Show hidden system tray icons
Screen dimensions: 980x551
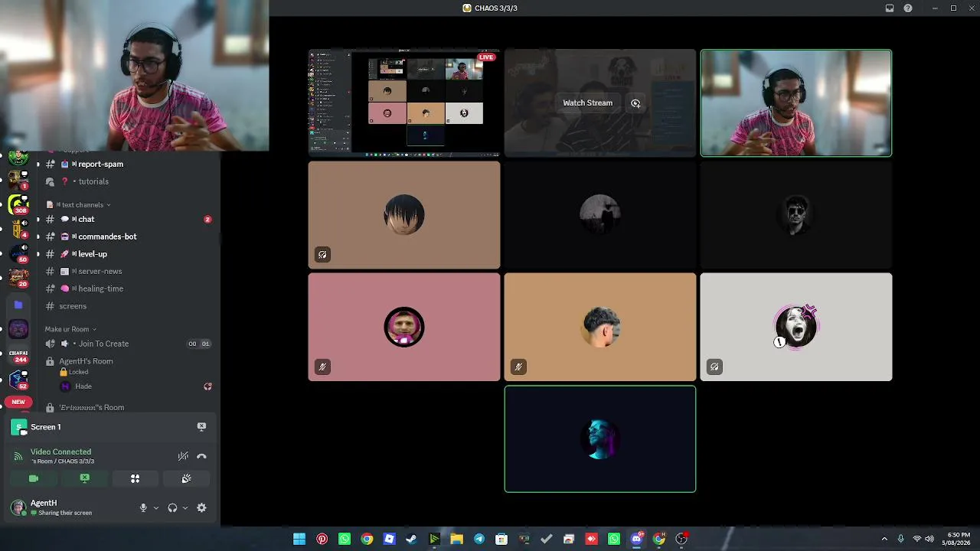click(884, 539)
